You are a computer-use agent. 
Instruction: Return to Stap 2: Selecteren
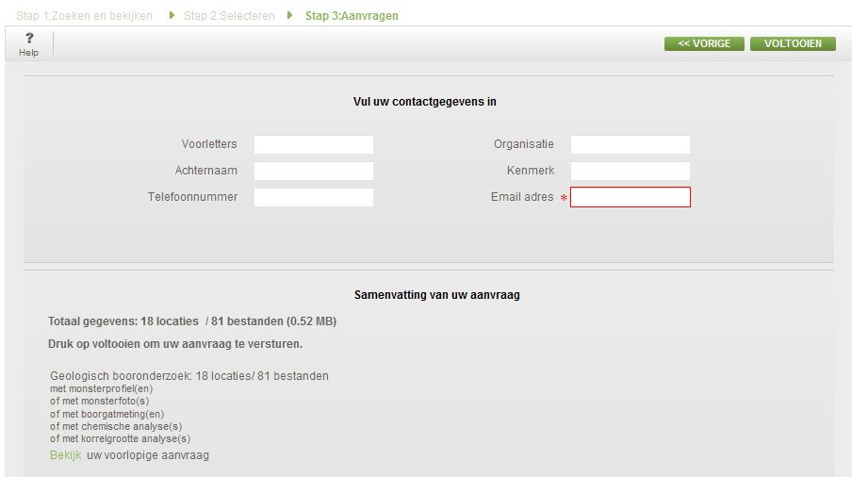229,16
